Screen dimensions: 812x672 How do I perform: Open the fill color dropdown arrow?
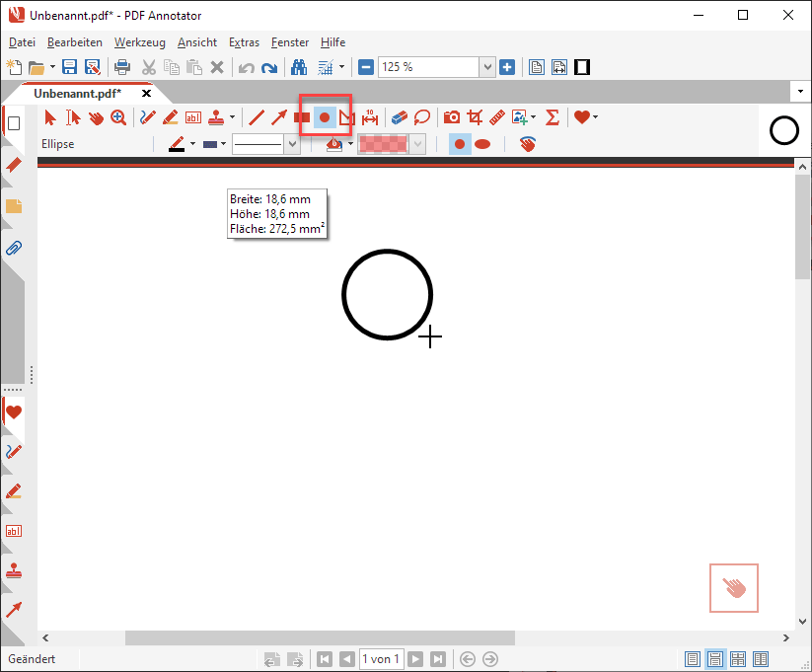[x=350, y=144]
